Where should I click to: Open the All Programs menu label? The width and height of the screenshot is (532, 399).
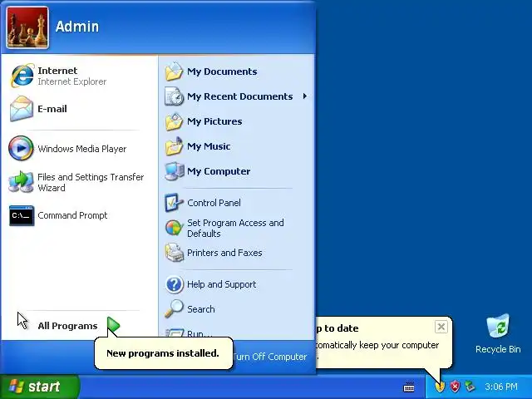67,326
